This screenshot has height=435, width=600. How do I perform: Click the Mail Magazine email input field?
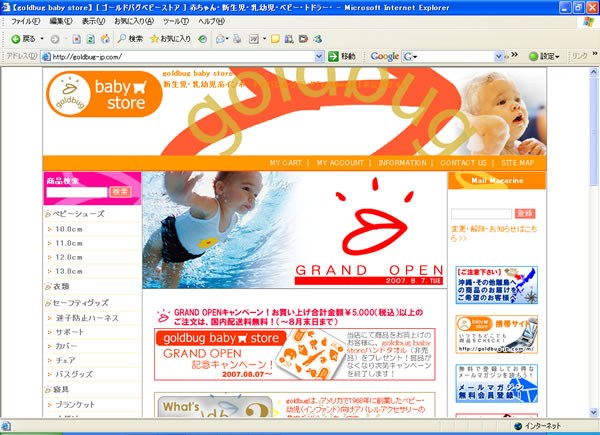(x=481, y=213)
